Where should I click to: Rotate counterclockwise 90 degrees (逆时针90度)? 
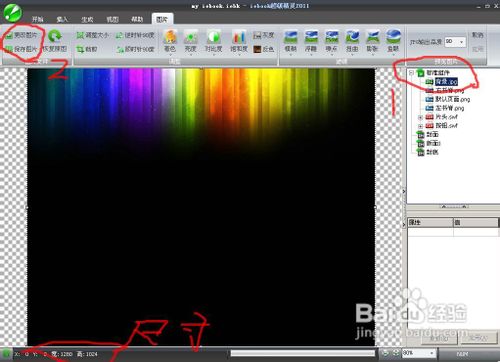click(135, 35)
